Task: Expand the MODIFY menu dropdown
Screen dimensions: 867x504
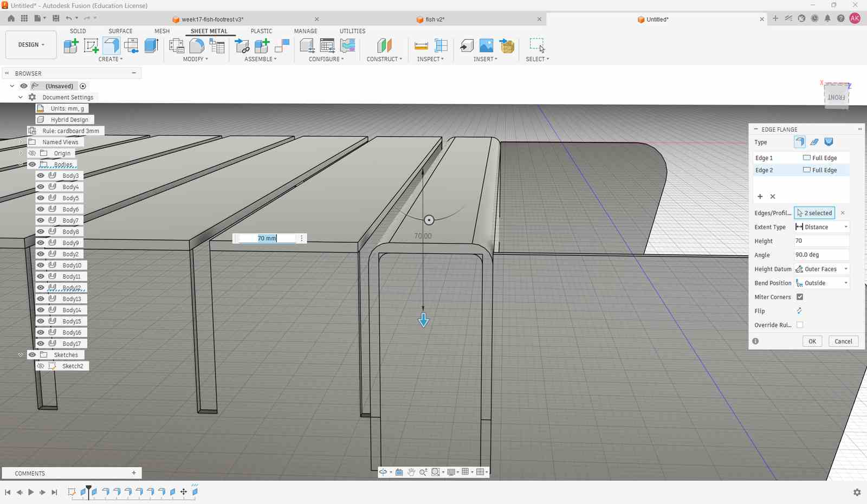Action: 195,59
